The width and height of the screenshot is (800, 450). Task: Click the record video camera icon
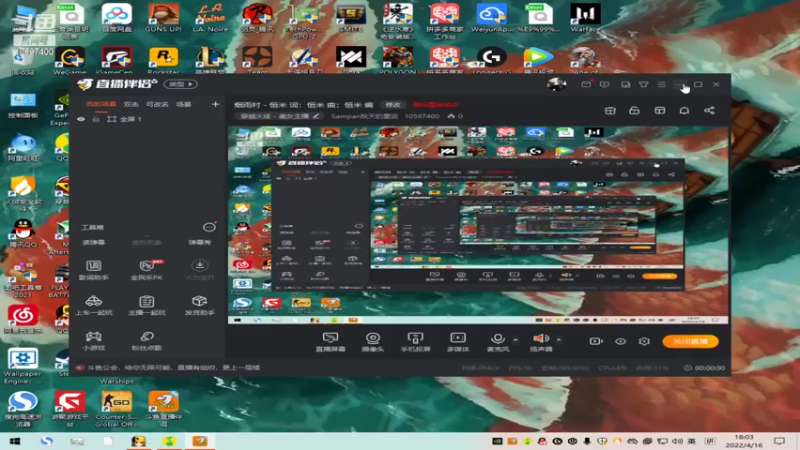click(x=595, y=341)
